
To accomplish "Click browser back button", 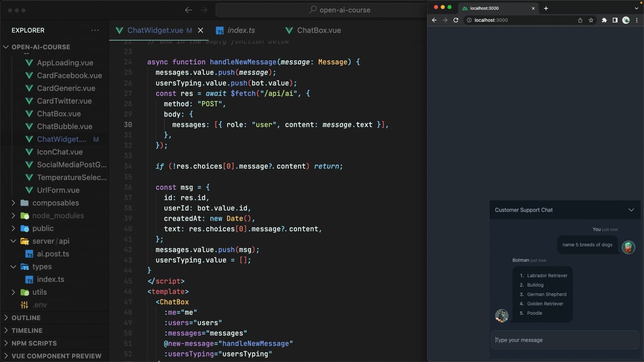I will pyautogui.click(x=434, y=20).
